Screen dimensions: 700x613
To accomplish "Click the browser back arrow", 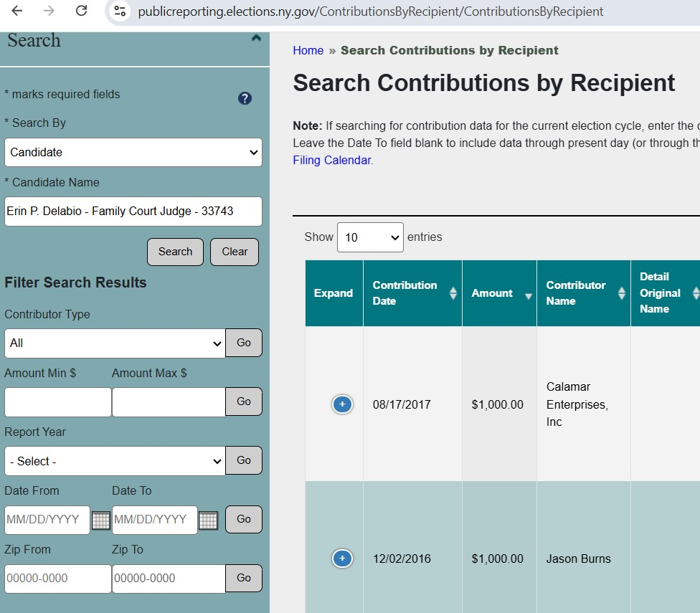I will (17, 11).
